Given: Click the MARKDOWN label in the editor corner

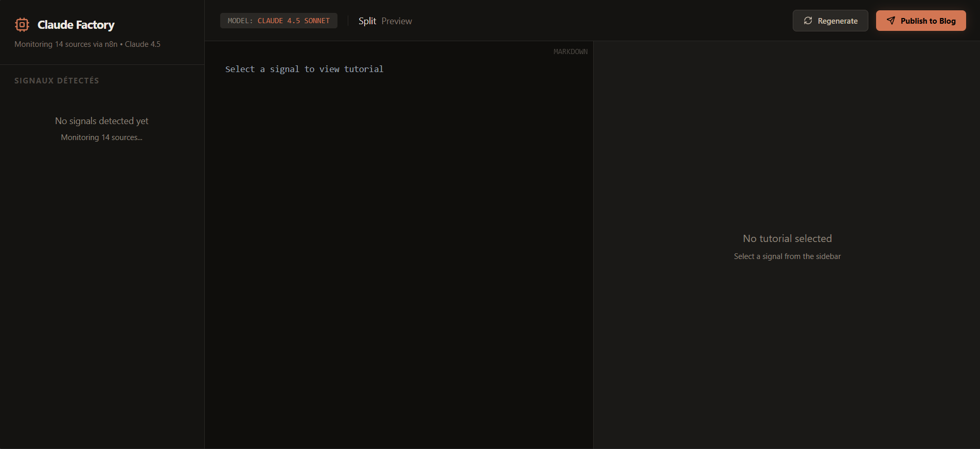Looking at the screenshot, I should point(570,51).
